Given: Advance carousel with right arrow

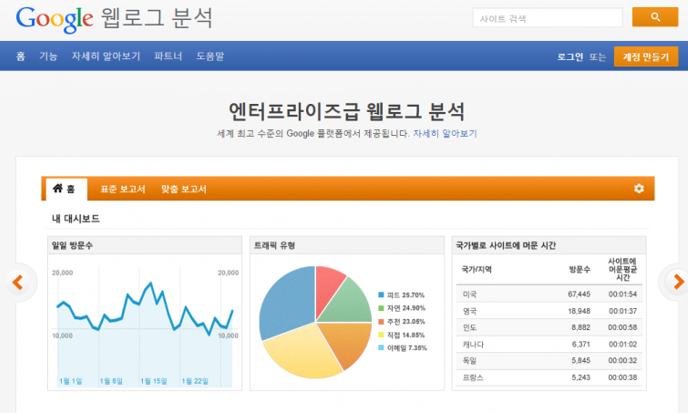Looking at the screenshot, I should [678, 282].
